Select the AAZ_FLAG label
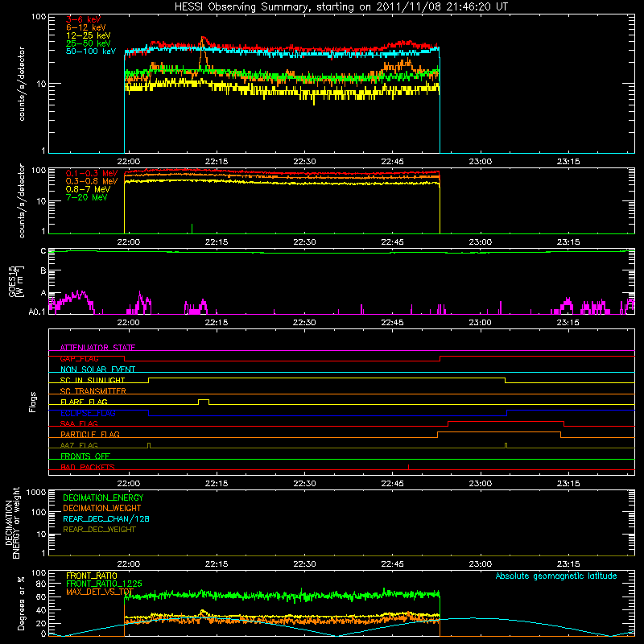The width and height of the screenshot is (644, 644). click(79, 445)
